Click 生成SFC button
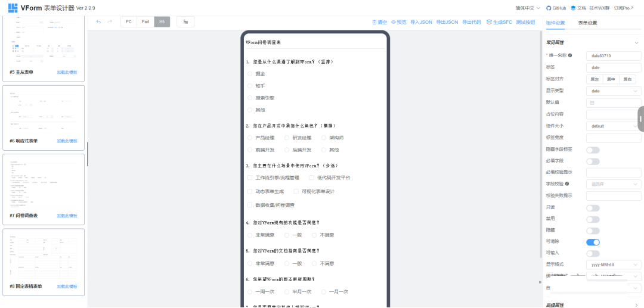The height and width of the screenshot is (308, 644). point(499,22)
